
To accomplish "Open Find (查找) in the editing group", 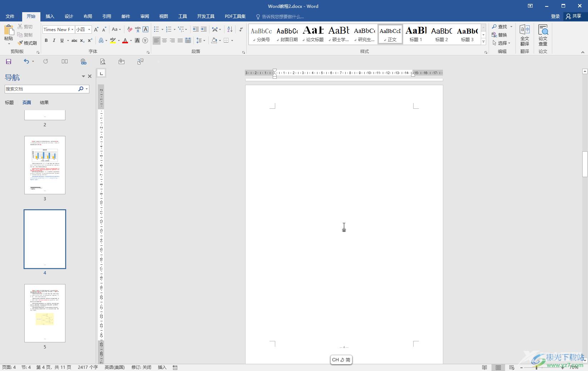I will coord(499,26).
